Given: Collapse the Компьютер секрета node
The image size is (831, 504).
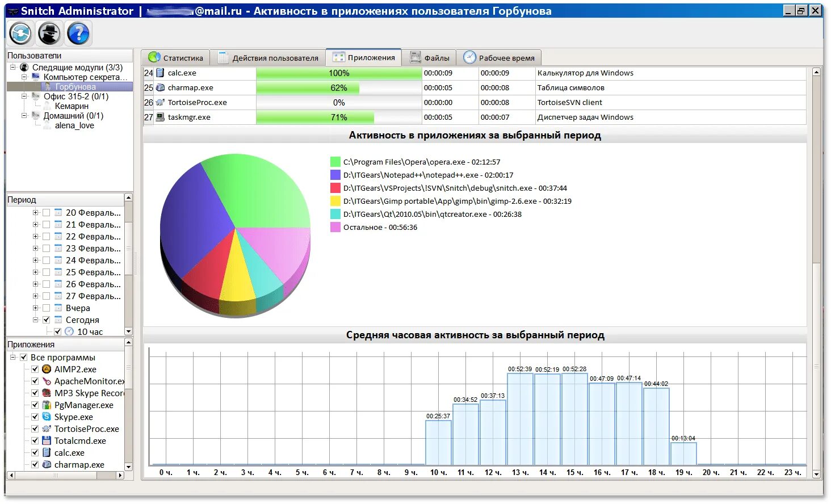Looking at the screenshot, I should (x=24, y=77).
